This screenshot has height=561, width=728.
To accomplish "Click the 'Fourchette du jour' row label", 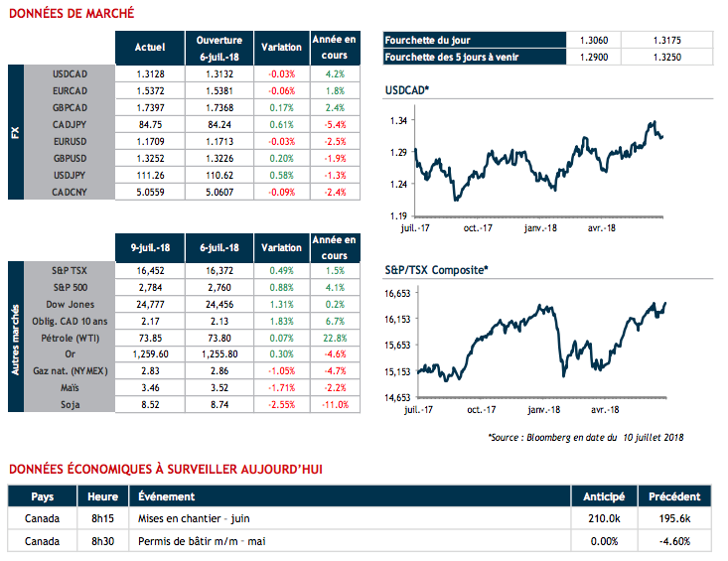I will coord(426,40).
